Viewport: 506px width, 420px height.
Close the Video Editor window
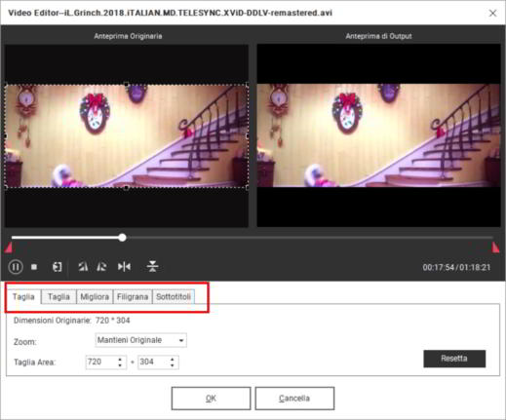coord(492,13)
